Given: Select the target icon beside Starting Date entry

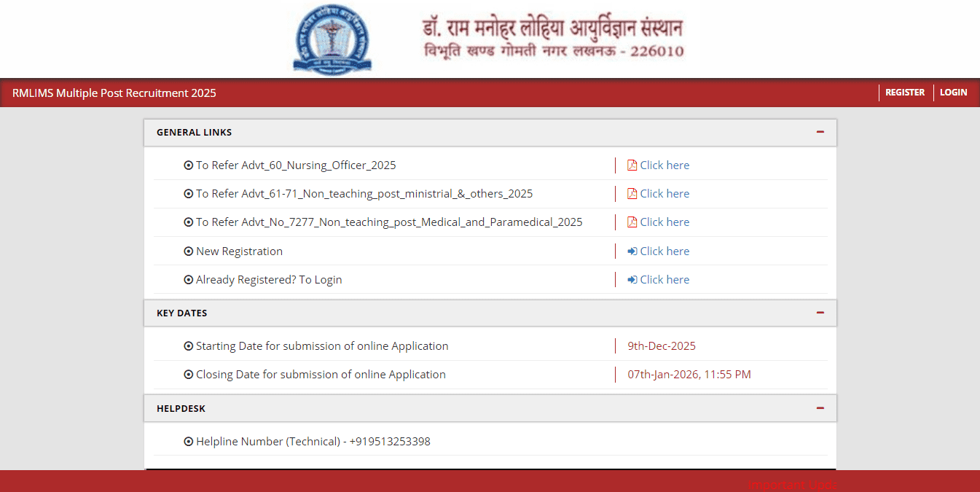Looking at the screenshot, I should (x=189, y=345).
